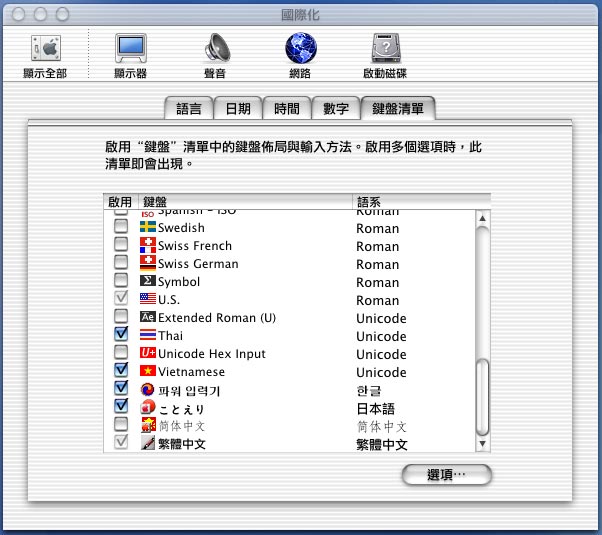Open the 顯示器 (Displays) preference icon
The image size is (602, 535).
point(130,50)
